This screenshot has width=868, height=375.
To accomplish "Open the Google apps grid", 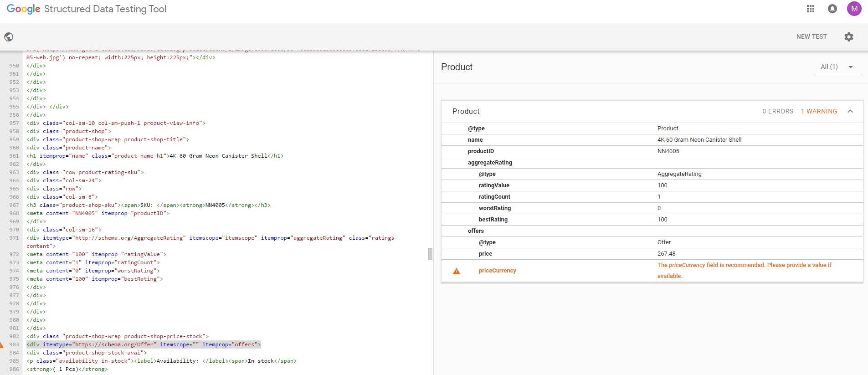I will tap(810, 9).
